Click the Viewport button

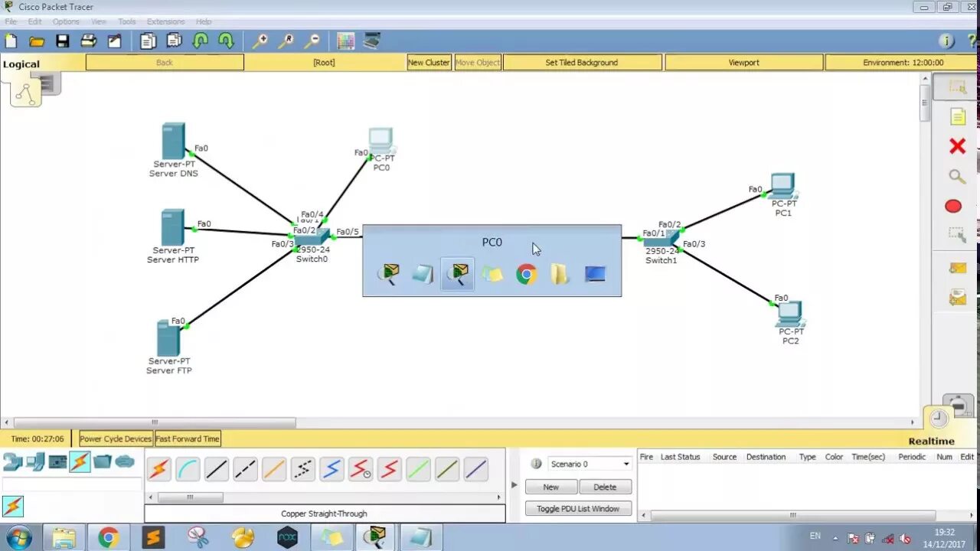[x=743, y=63]
